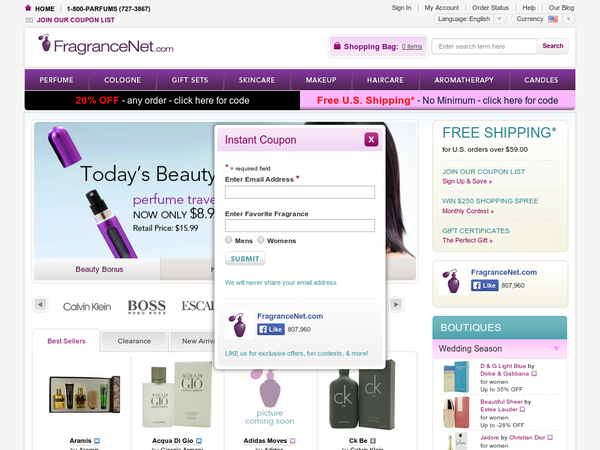Open the Candles menu

(541, 80)
